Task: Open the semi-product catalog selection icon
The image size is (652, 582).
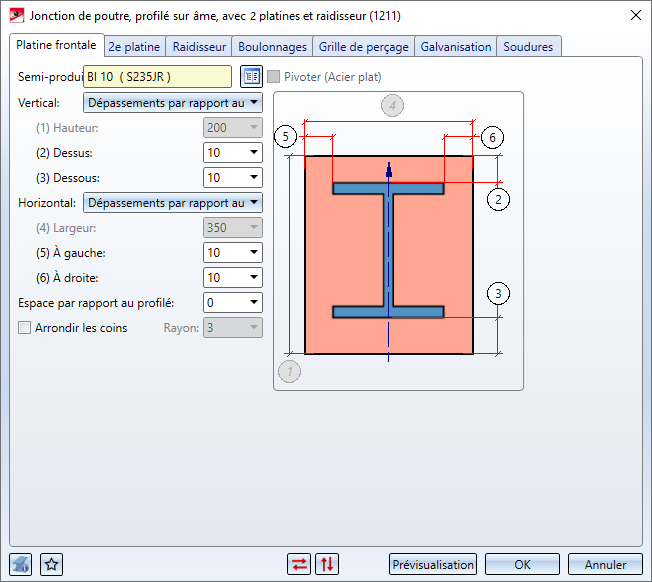Action: tap(250, 76)
